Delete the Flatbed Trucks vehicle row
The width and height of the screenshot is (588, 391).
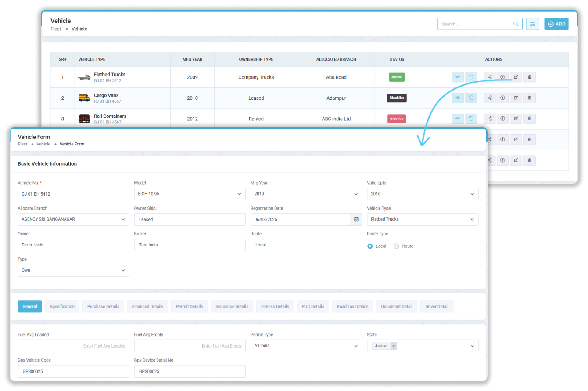pos(530,77)
